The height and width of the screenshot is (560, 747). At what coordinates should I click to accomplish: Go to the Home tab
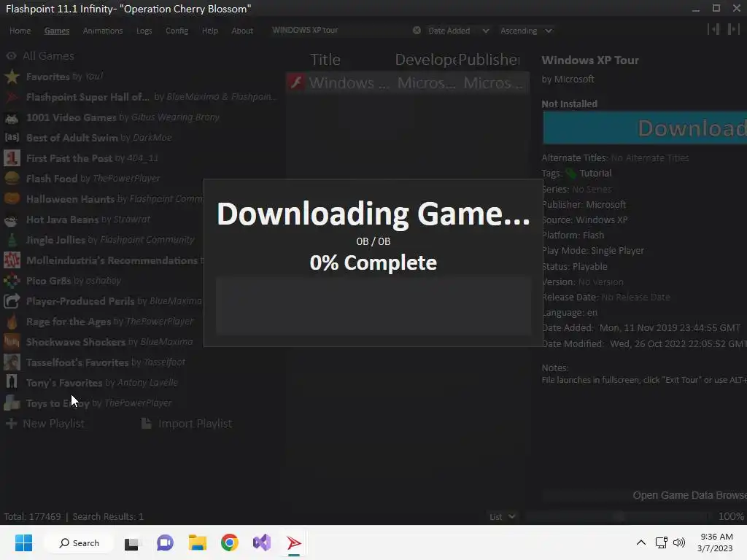[x=20, y=31]
